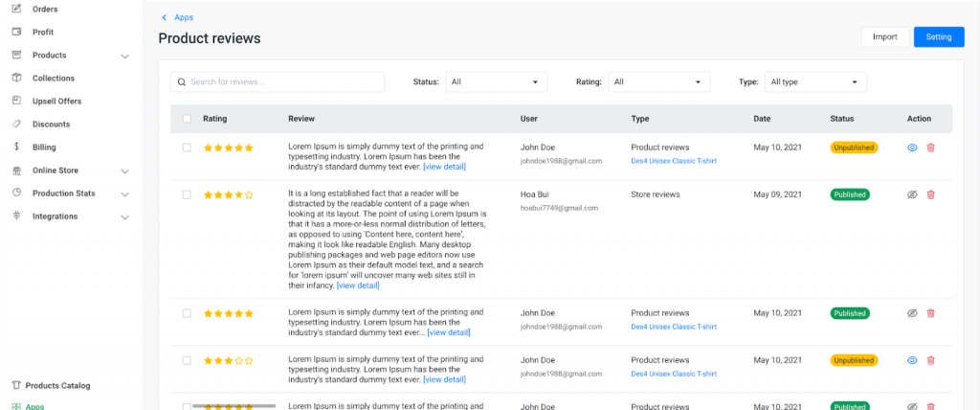The image size is (980, 410).
Task: Click the Products Catalog shirt icon
Action: tap(17, 385)
